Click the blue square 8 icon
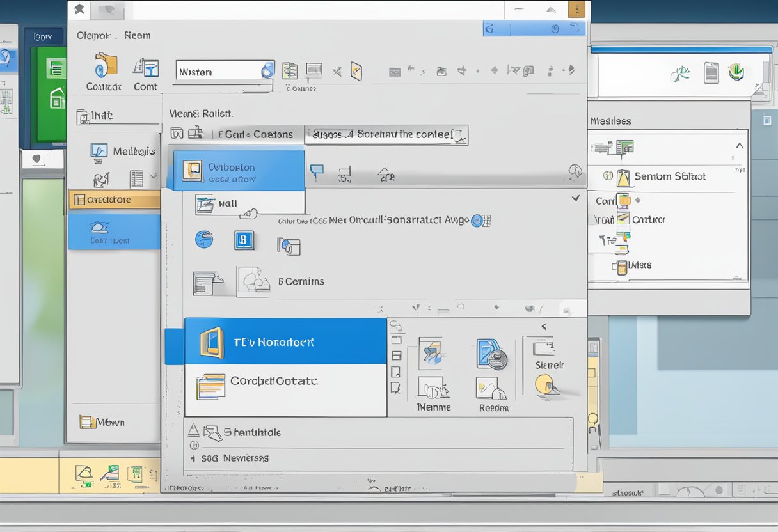This screenshot has height=532, width=778. tap(244, 240)
